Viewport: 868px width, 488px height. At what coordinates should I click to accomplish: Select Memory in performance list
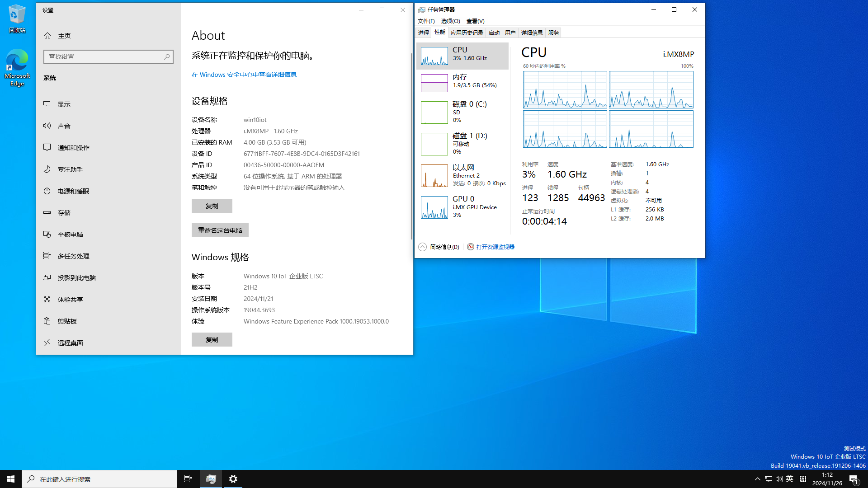click(x=462, y=83)
